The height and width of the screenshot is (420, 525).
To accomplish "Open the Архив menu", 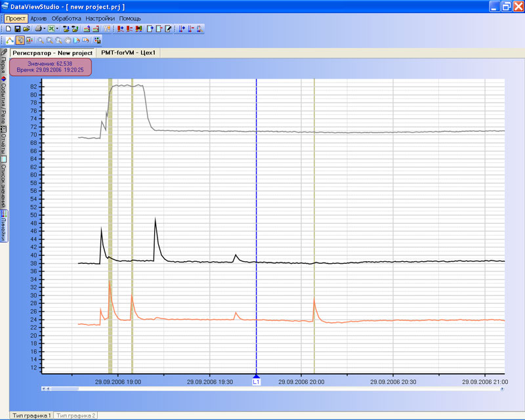I will pos(39,18).
